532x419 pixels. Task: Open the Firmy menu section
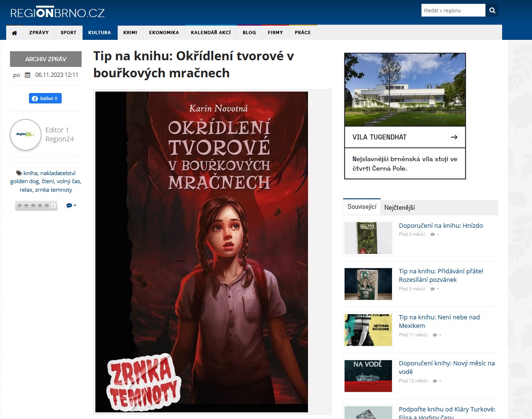click(275, 33)
